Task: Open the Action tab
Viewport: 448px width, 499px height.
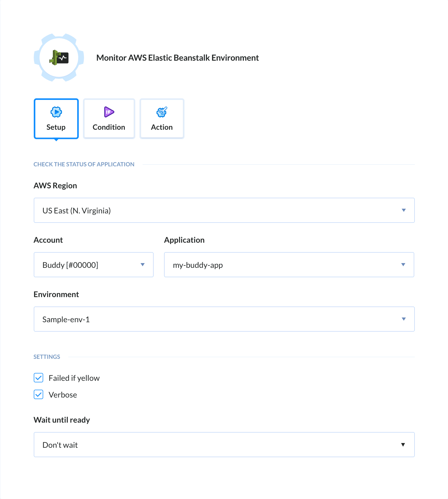Action: [x=161, y=118]
